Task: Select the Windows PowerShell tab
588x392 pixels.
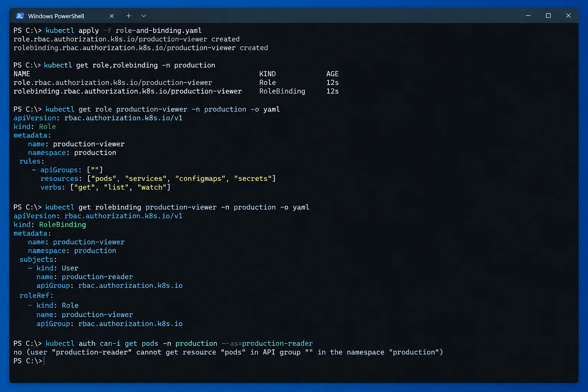Action: coord(65,16)
